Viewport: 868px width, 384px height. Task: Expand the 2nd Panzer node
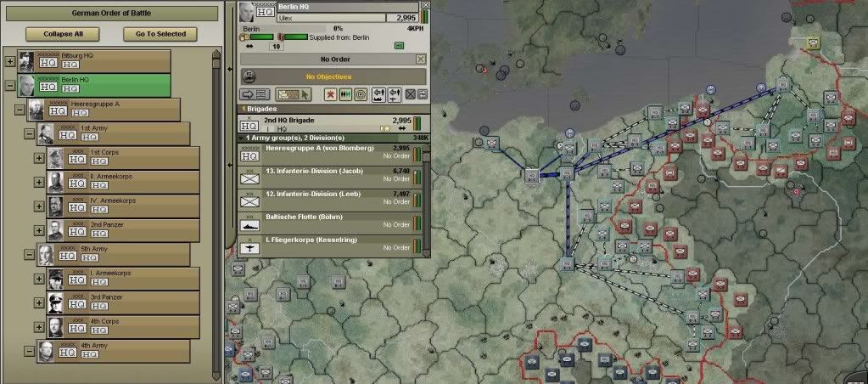39,230
